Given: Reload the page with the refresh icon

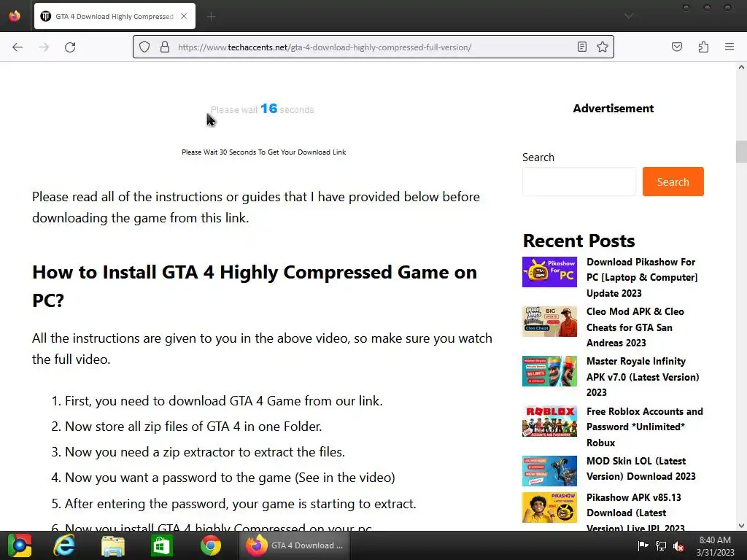Looking at the screenshot, I should click(x=70, y=47).
